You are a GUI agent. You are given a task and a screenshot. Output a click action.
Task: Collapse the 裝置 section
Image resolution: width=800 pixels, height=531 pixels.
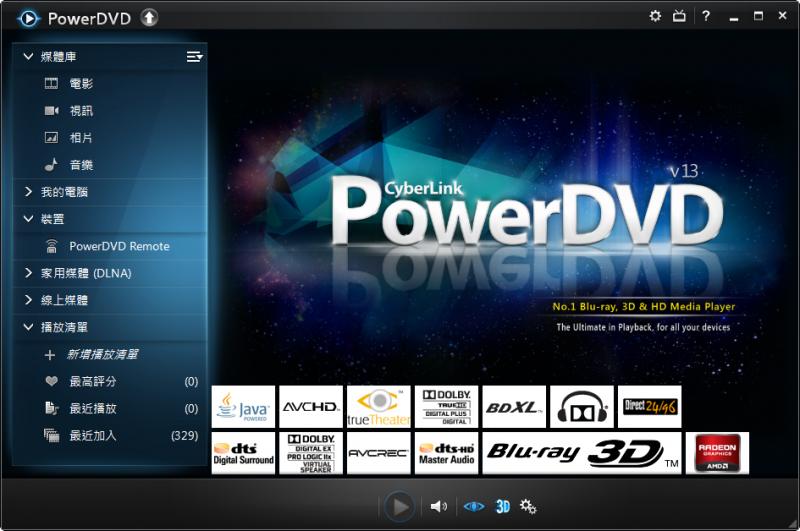tap(29, 219)
